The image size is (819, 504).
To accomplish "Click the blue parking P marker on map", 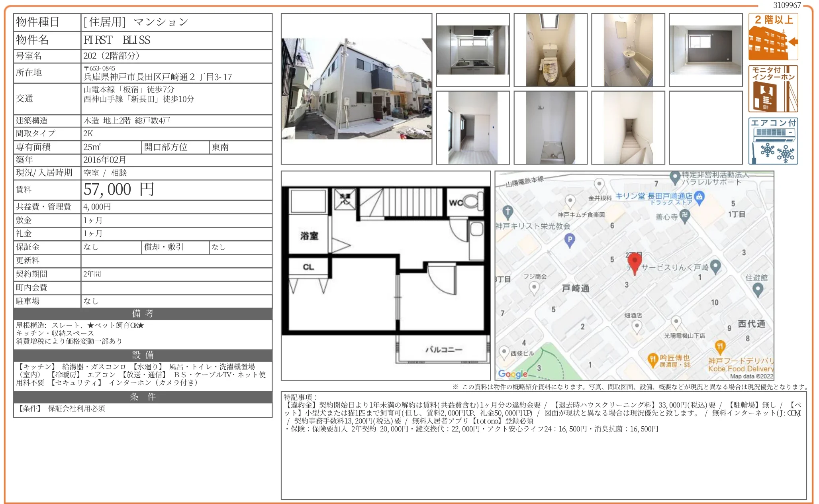I will point(570,239).
